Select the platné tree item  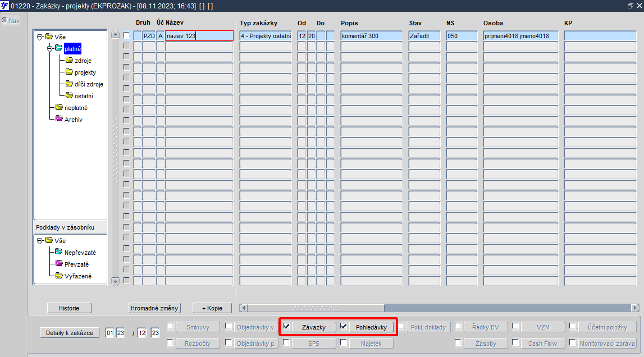tap(72, 49)
